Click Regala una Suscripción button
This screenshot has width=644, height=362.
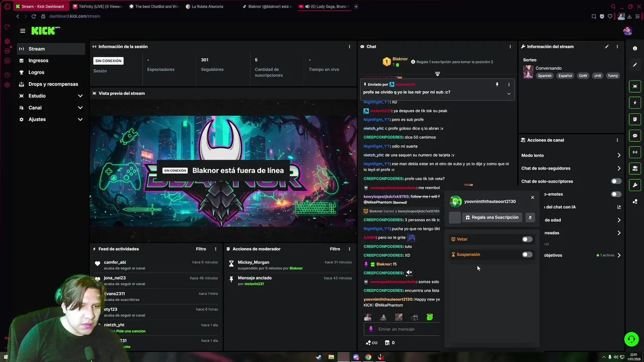click(492, 217)
